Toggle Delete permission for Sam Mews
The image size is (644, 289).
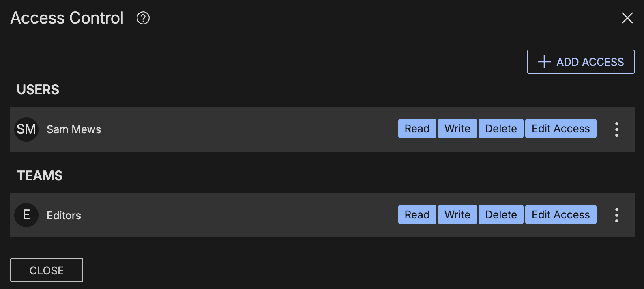[x=501, y=129]
